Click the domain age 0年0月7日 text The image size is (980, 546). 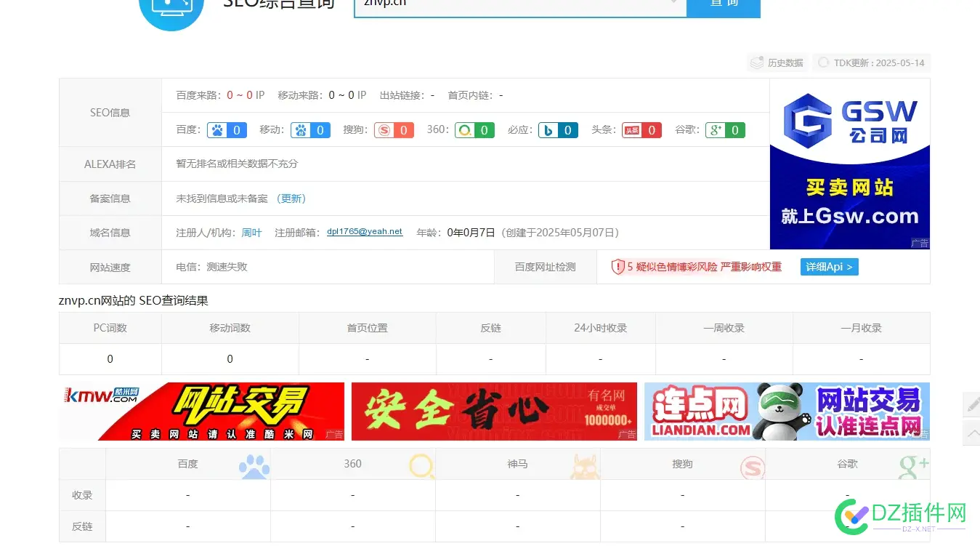(471, 233)
